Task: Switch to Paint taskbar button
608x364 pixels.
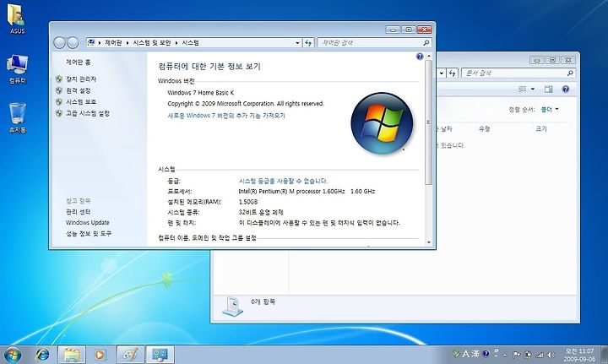Action: (130, 355)
